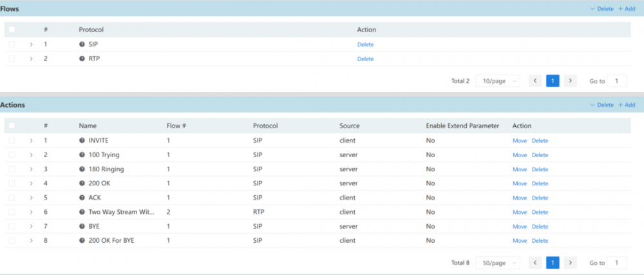Screen dimensions: 644x275
Task: Click the Flow # column header
Action: click(176, 126)
